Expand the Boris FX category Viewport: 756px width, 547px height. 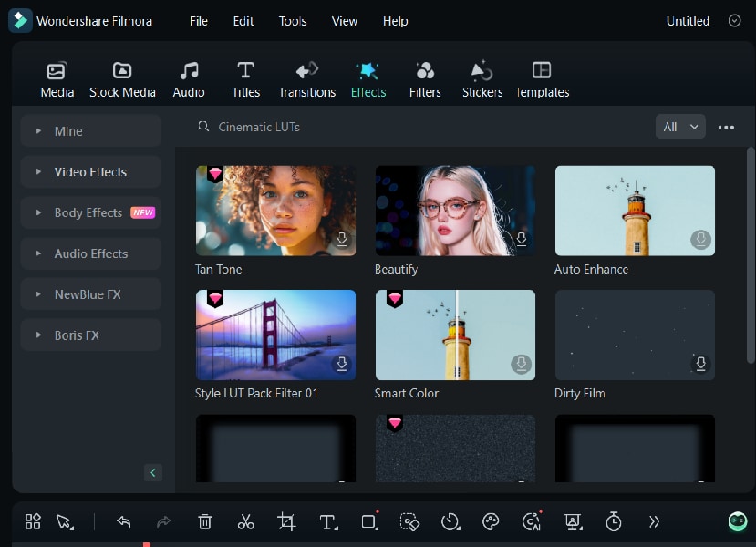point(90,335)
